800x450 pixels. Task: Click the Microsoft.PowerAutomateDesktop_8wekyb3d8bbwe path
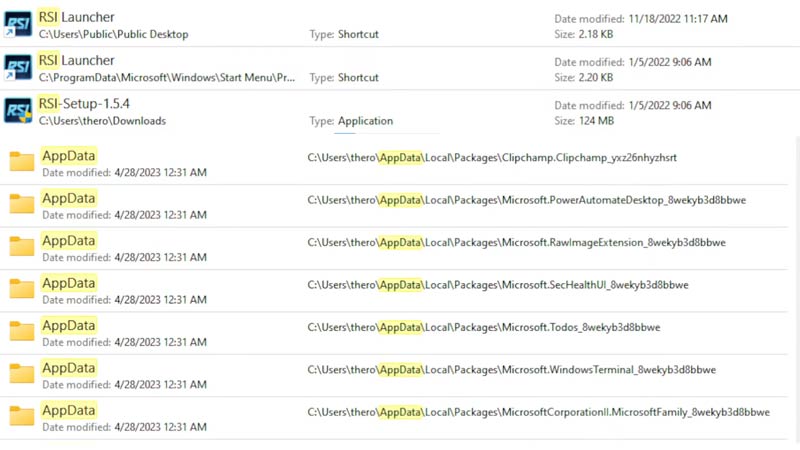pos(527,200)
